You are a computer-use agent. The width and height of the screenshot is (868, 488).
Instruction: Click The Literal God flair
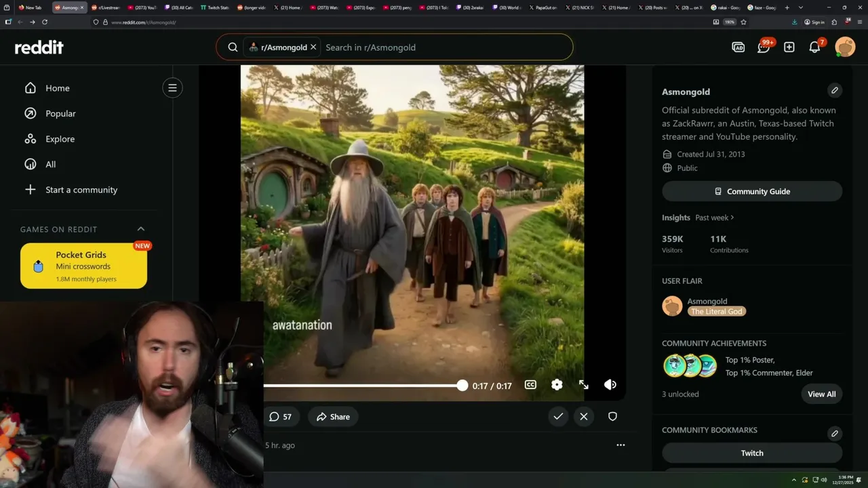pos(717,311)
